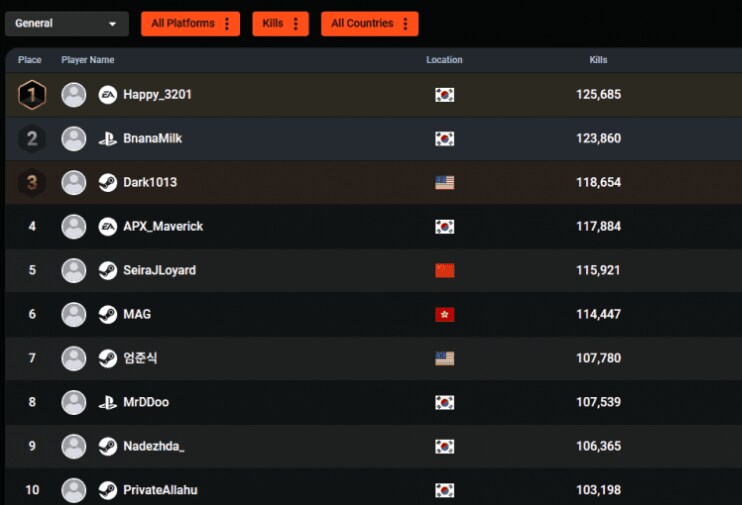
Task: Open player Dark1013's profile
Action: (150, 183)
